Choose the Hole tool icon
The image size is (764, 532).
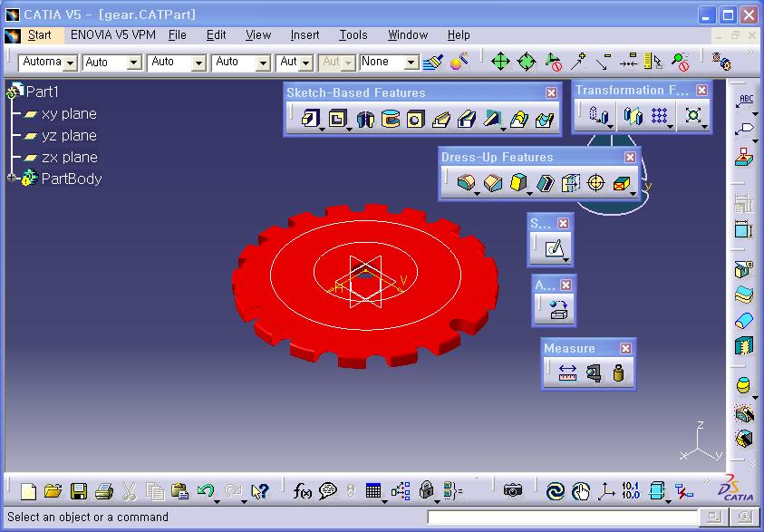click(x=415, y=120)
